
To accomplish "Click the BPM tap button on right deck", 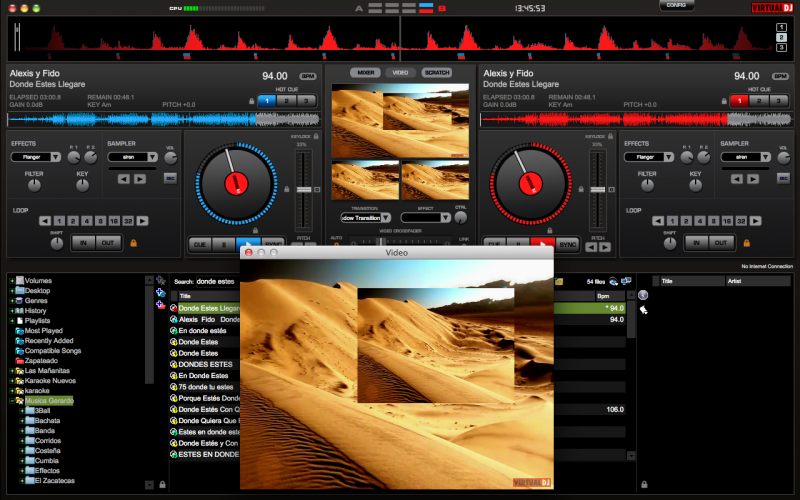I will (780, 76).
